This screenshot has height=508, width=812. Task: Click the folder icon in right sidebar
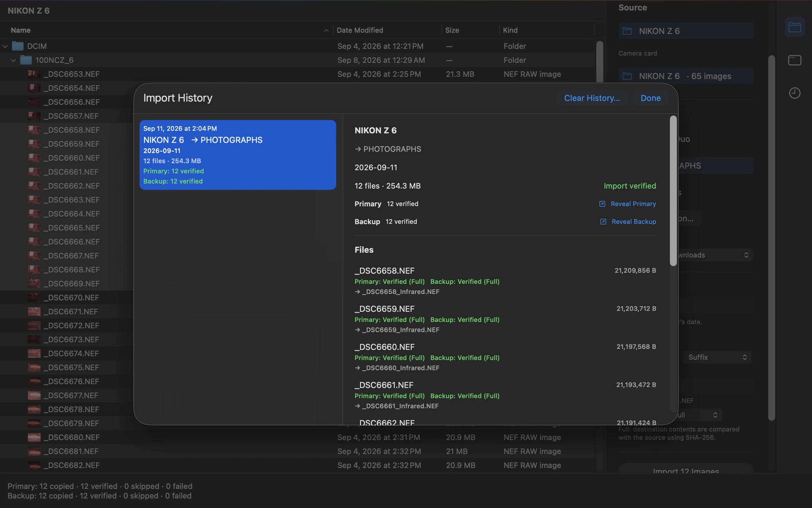click(795, 27)
